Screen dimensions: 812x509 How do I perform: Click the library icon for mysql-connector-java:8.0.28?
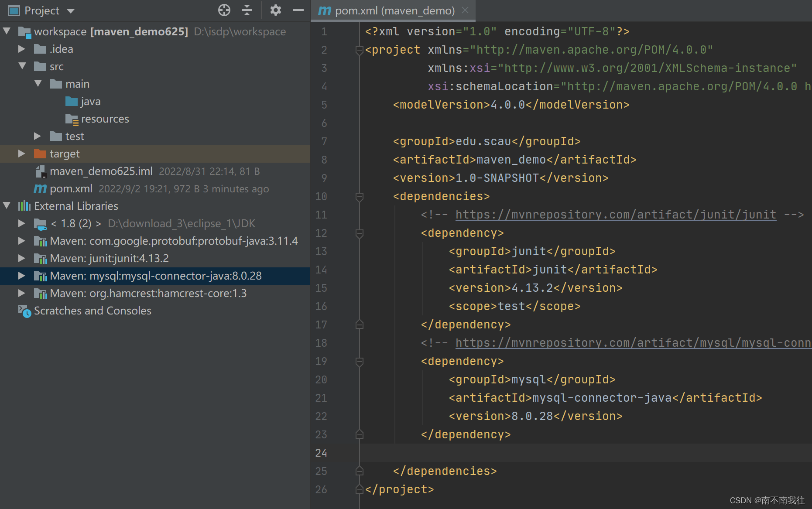[41, 276]
